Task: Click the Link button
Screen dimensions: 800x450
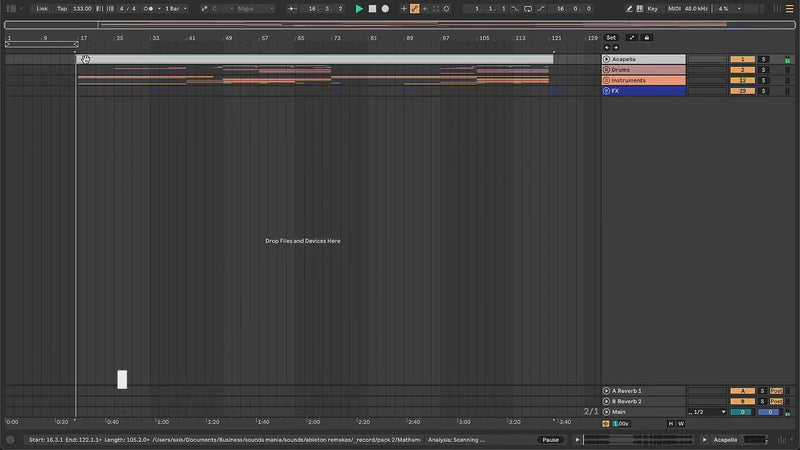Action: pyautogui.click(x=41, y=8)
